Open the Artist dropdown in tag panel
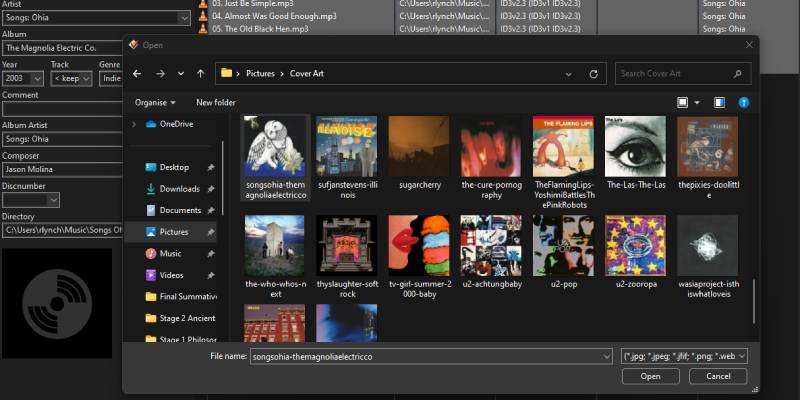This screenshot has width=800, height=400. pos(184,18)
